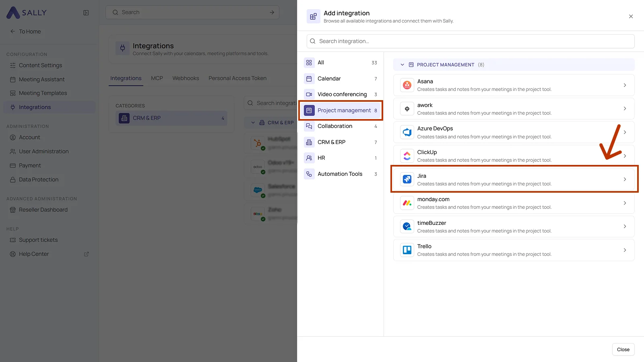This screenshot has width=644, height=362.
Task: Click the ClickUp logo icon
Action: pos(407,156)
